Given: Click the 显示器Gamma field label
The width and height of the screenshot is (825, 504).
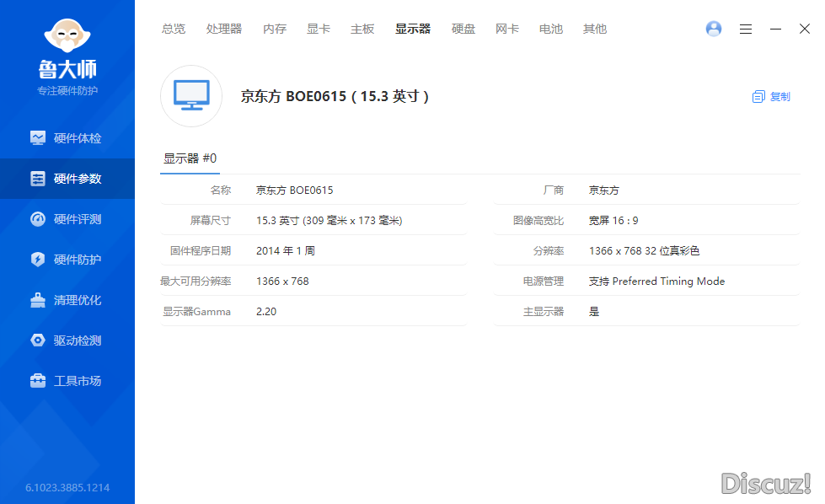Looking at the screenshot, I should [x=197, y=312].
